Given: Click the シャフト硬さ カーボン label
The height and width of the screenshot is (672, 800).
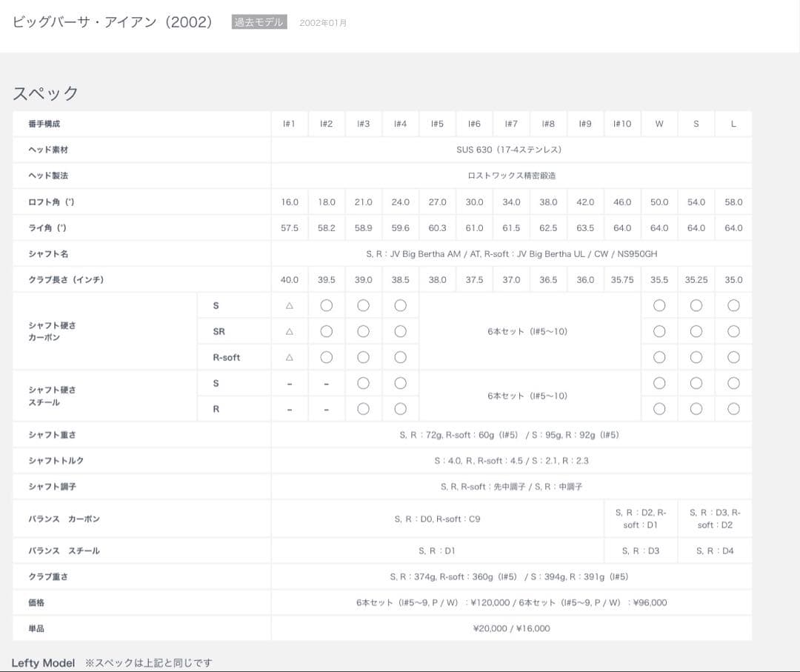Looking at the screenshot, I should (52, 332).
